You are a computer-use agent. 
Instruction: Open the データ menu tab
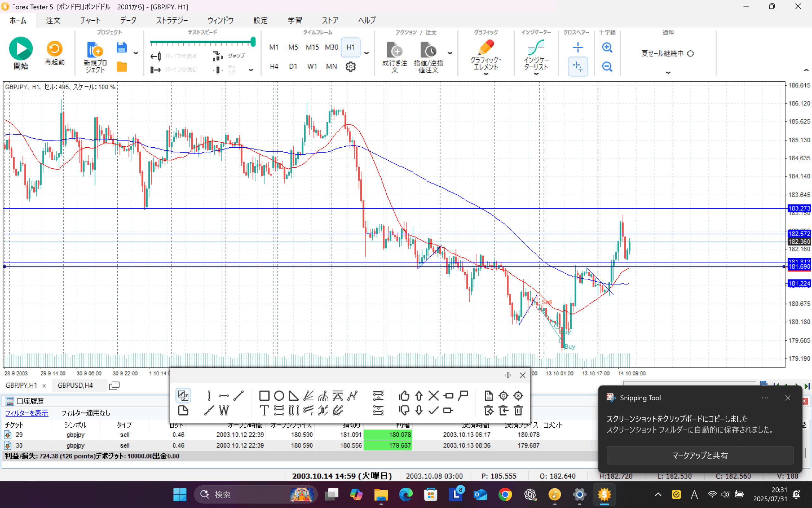(128, 21)
